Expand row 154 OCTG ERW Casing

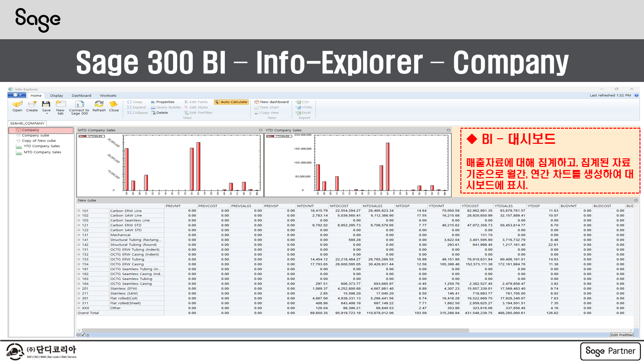pyautogui.click(x=78, y=264)
